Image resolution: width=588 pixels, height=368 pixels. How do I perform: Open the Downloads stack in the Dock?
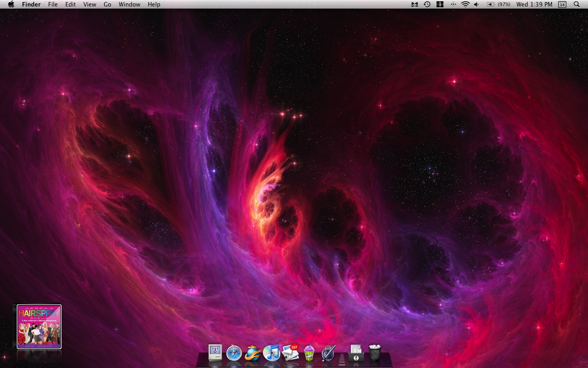pos(356,353)
